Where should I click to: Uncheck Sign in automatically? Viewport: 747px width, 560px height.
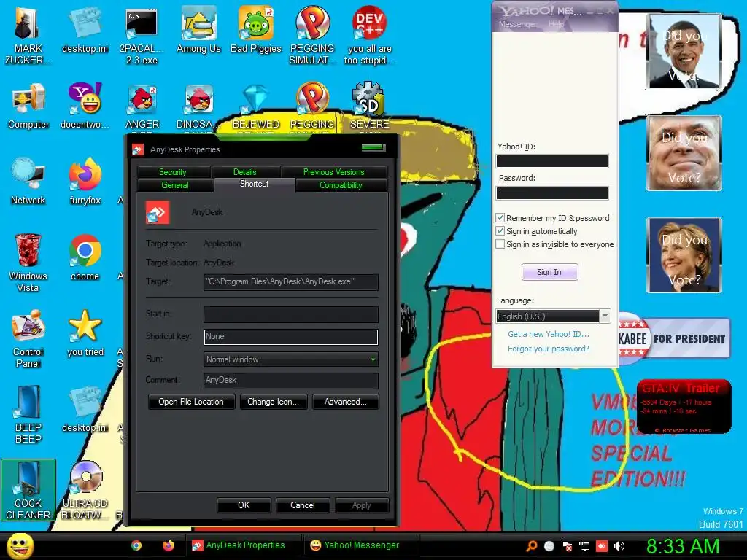coord(500,231)
